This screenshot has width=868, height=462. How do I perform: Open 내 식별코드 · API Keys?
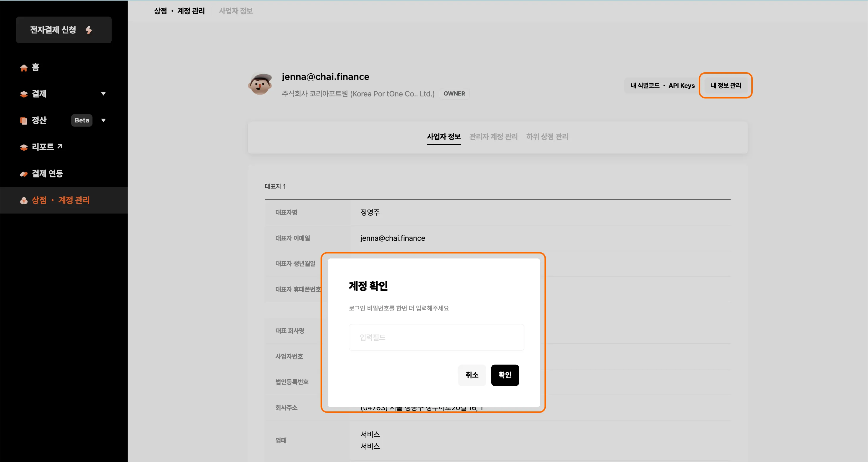click(x=662, y=85)
